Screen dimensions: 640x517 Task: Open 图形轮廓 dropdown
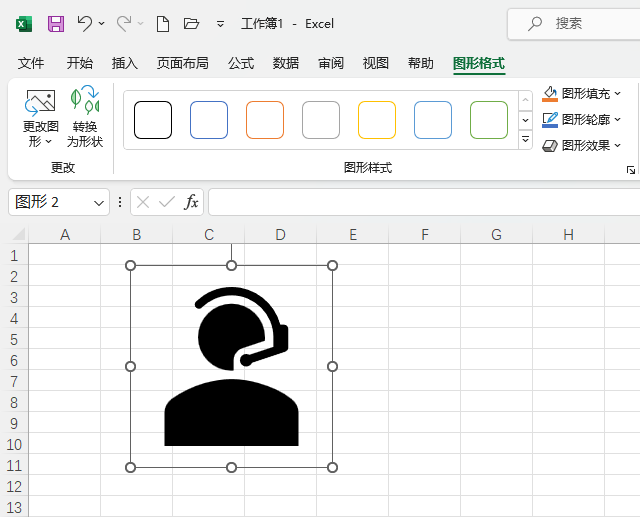[x=581, y=120]
